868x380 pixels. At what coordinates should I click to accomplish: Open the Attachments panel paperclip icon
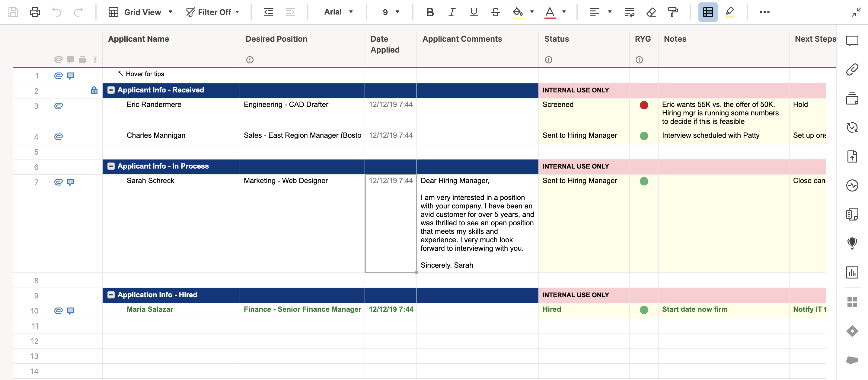(852, 69)
